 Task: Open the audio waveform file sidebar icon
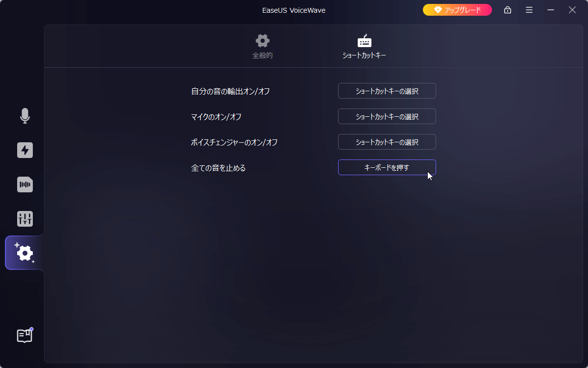coord(25,184)
